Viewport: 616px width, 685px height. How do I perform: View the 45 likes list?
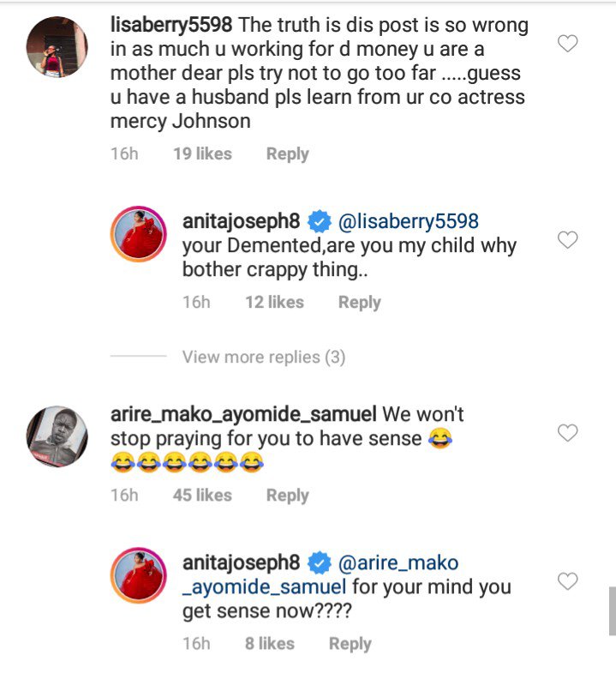coord(202,496)
